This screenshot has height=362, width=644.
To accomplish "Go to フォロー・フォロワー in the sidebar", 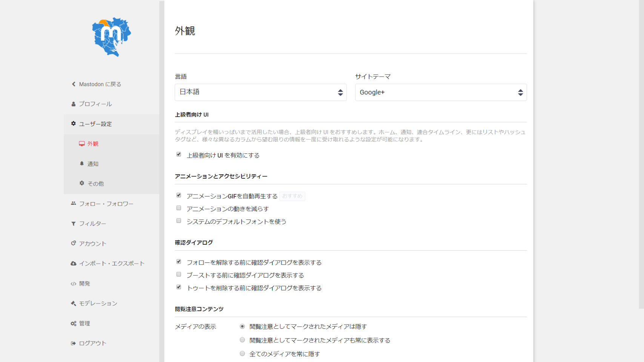I will point(106,204).
